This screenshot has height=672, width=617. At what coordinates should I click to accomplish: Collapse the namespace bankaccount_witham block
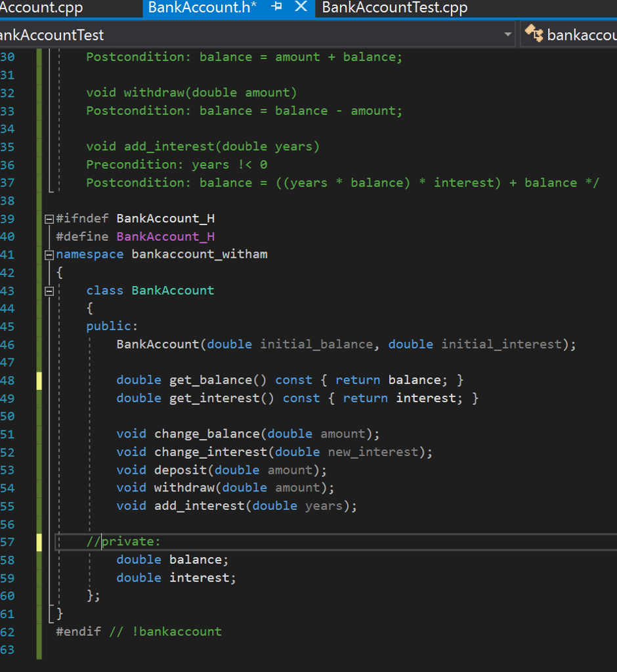(x=49, y=255)
